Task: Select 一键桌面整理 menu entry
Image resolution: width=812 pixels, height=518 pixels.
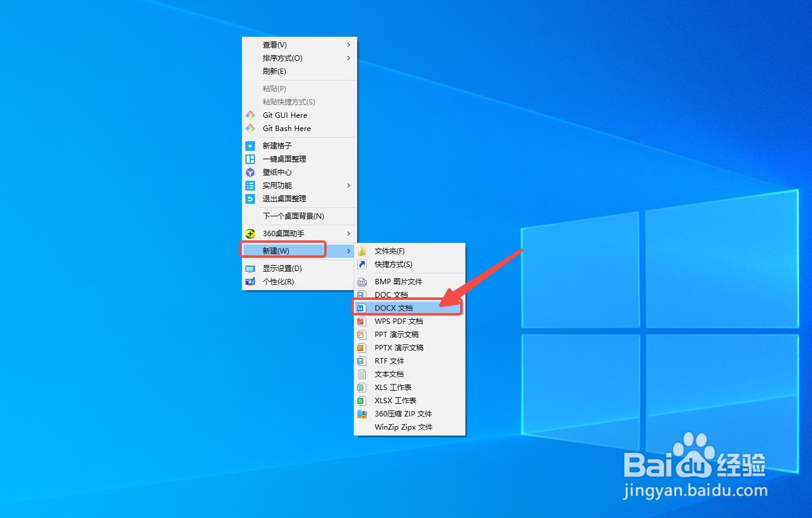Action: click(x=299, y=159)
